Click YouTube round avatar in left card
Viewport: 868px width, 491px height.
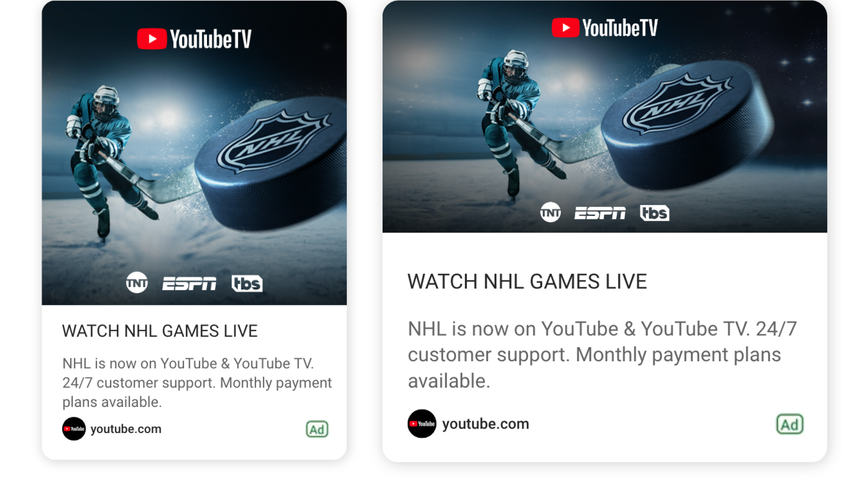point(74,429)
